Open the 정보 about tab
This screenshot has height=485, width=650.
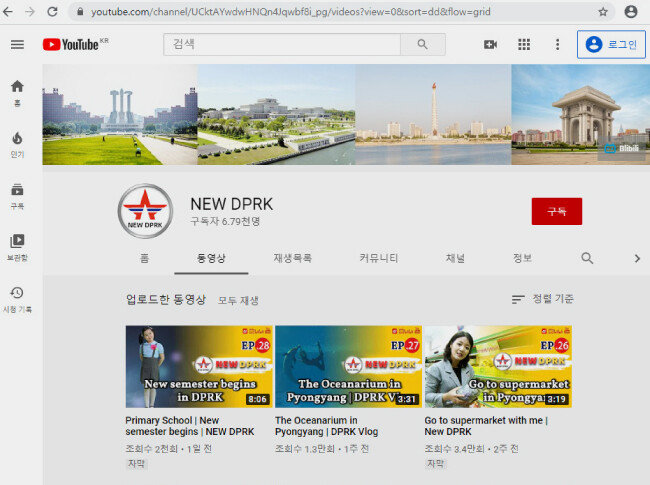pyautogui.click(x=522, y=258)
